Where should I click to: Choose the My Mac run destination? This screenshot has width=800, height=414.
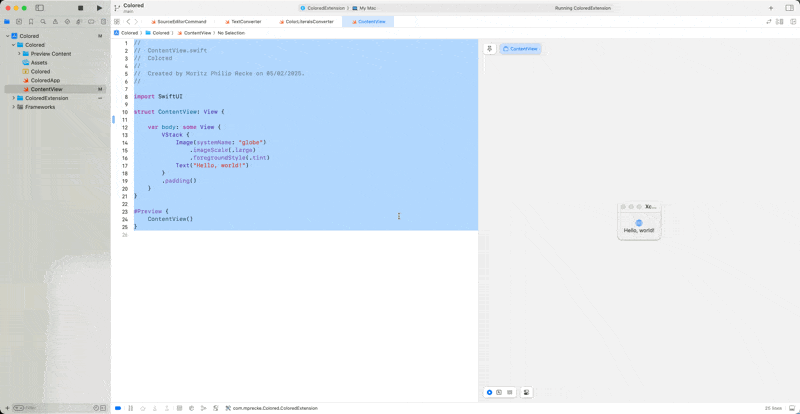364,8
